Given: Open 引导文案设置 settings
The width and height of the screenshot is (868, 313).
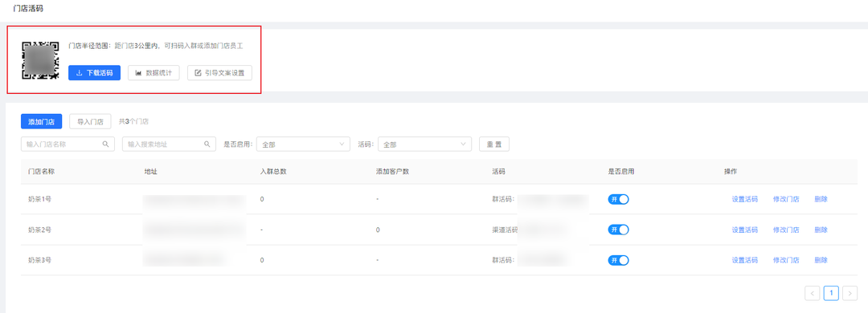Looking at the screenshot, I should (219, 73).
